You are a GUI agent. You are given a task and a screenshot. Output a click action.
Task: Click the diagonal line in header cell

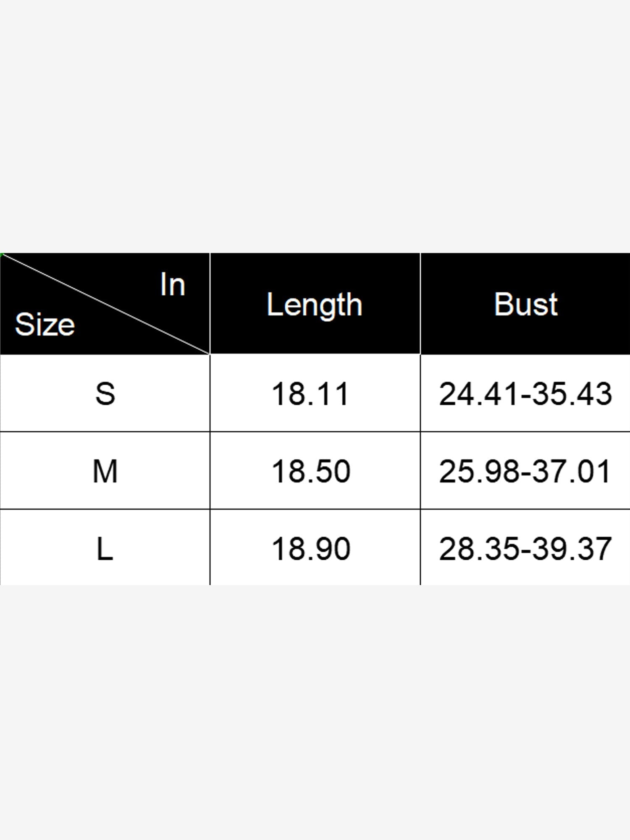pyautogui.click(x=105, y=304)
